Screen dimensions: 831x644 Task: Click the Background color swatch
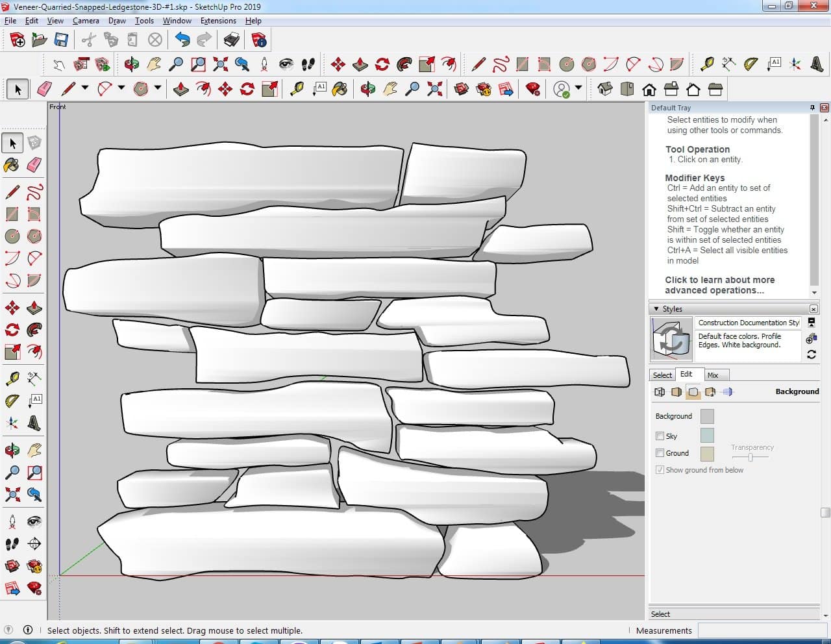707,416
